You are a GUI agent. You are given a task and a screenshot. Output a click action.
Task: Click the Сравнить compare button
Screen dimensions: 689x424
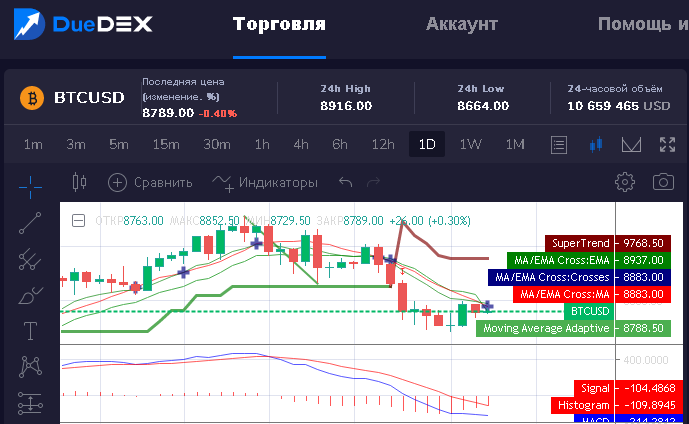[150, 182]
